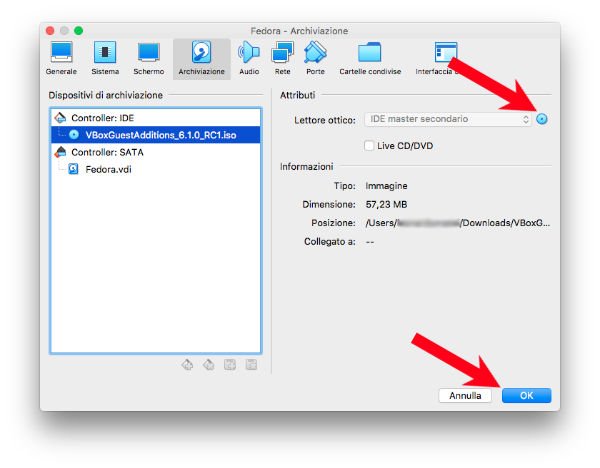Screen dimensions: 600x468
Task: Click the remove controller icon below the list
Action: [209, 365]
